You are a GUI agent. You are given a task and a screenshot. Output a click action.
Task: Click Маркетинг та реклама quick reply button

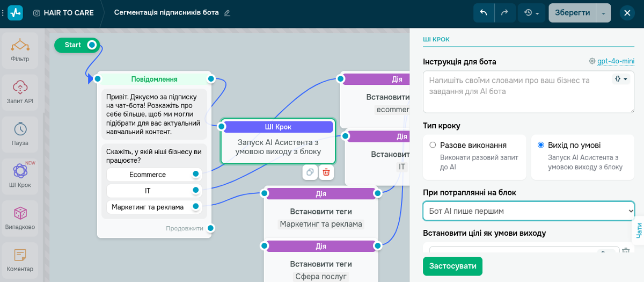148,207
